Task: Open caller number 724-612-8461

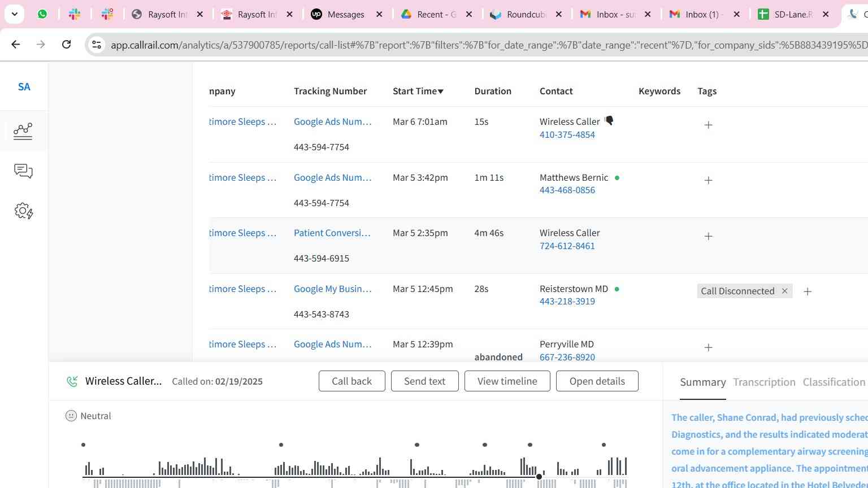Action: click(x=567, y=246)
